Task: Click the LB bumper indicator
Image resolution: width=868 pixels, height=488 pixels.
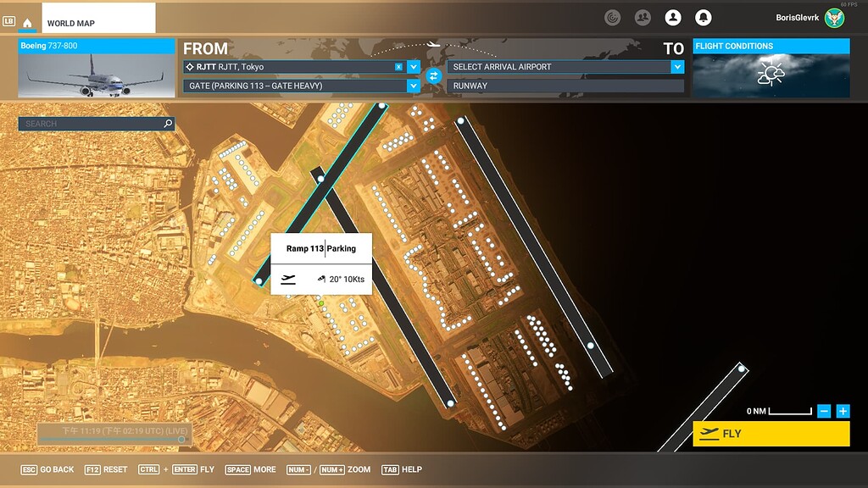Action: click(8, 21)
